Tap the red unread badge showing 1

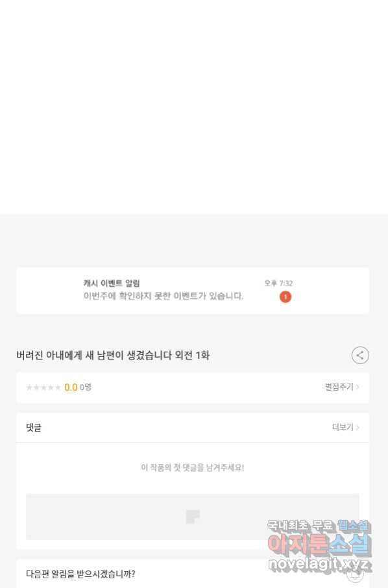tap(285, 297)
